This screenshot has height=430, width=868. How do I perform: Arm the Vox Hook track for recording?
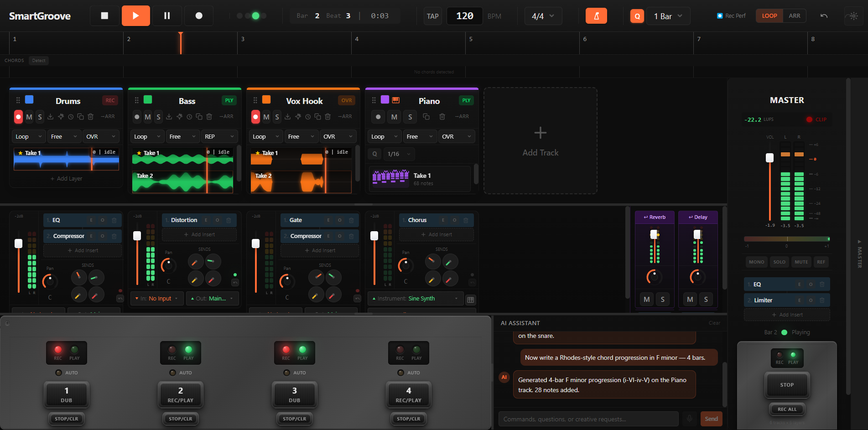click(x=255, y=117)
